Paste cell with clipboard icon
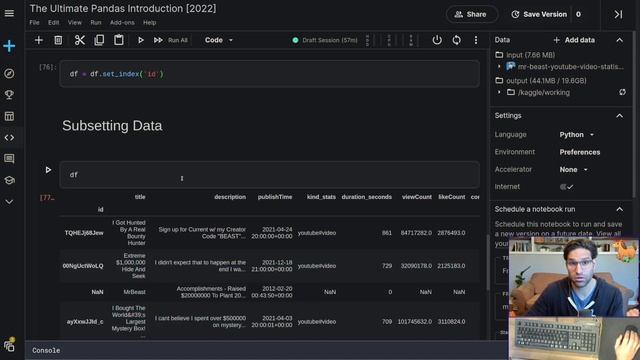 119,40
